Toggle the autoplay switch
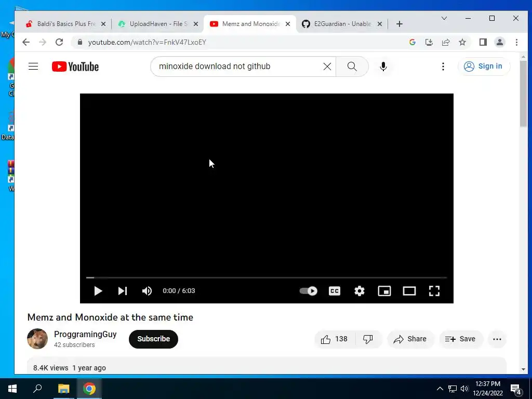 point(309,291)
